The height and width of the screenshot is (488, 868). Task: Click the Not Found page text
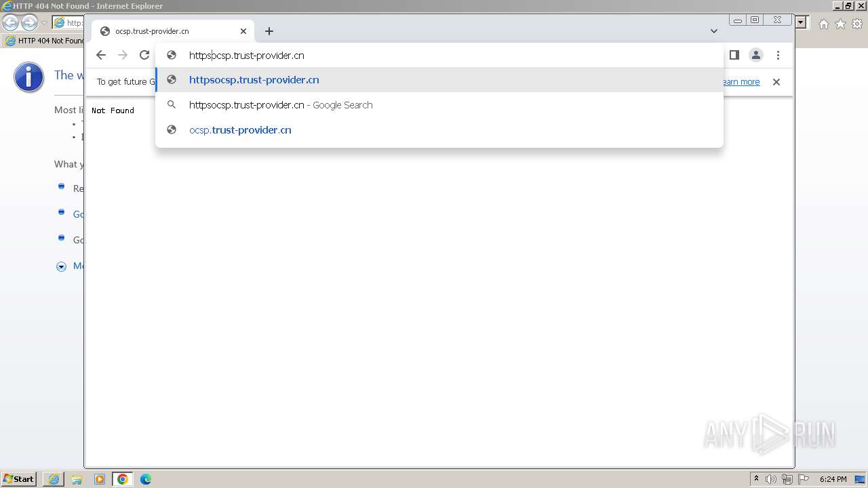[x=113, y=110]
